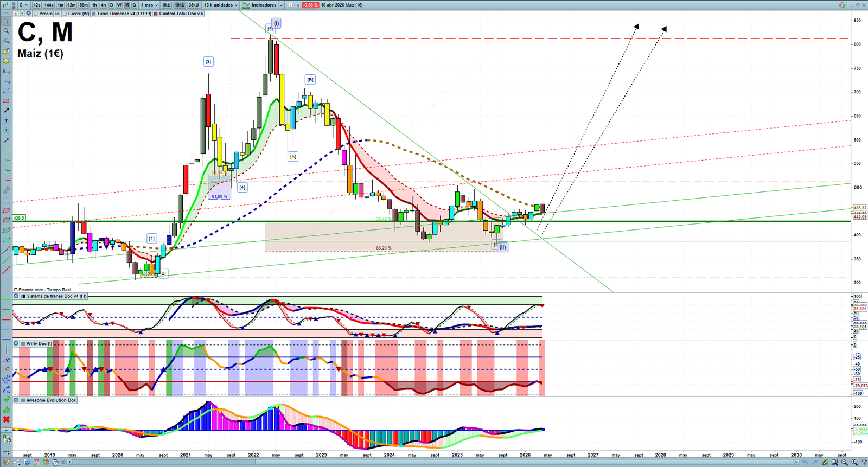Switch to the 12s timeframe
The height and width of the screenshot is (467, 868).
tap(36, 5)
